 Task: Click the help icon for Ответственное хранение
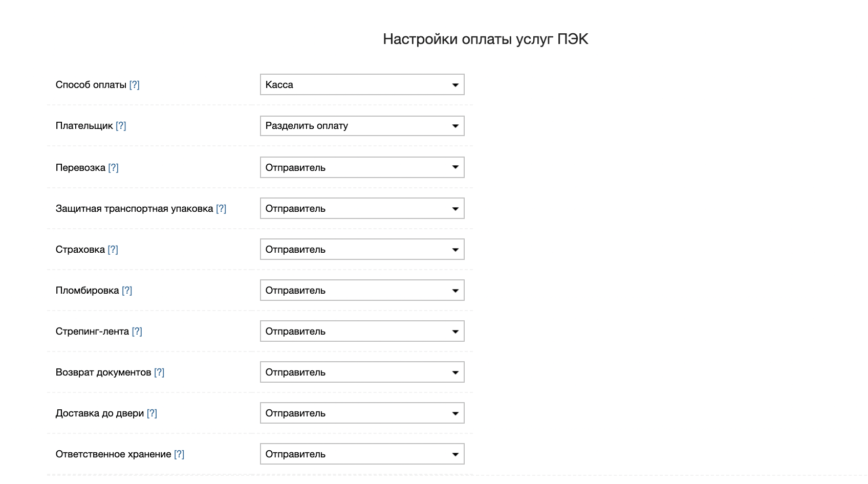179,454
